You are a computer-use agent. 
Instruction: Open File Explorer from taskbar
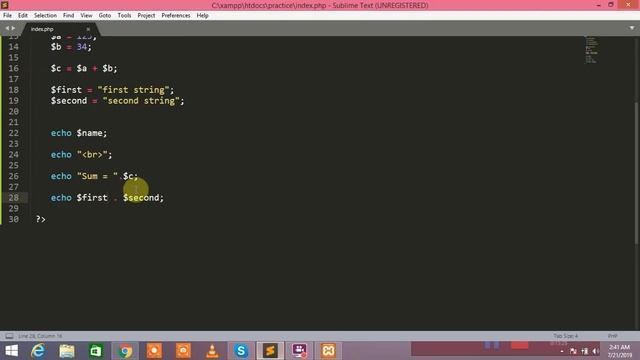[x=67, y=351]
